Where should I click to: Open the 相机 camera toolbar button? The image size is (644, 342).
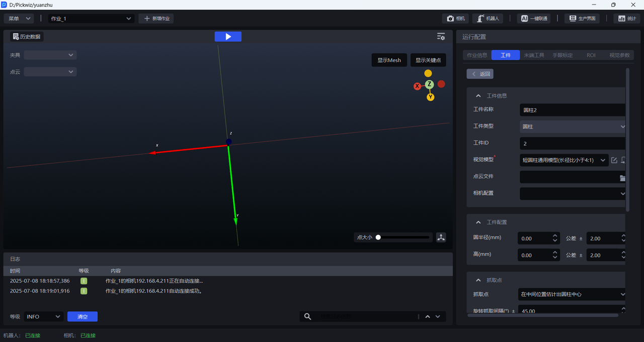(456, 19)
